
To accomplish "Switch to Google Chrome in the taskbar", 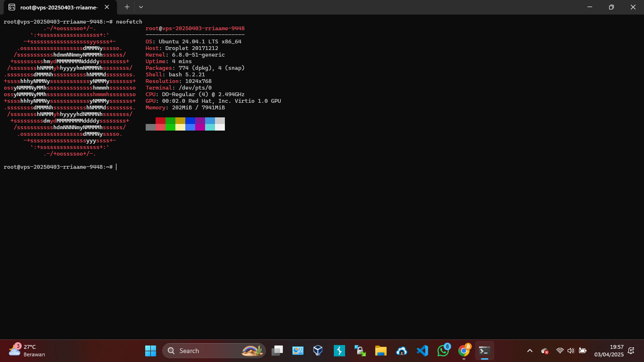I will (464, 351).
